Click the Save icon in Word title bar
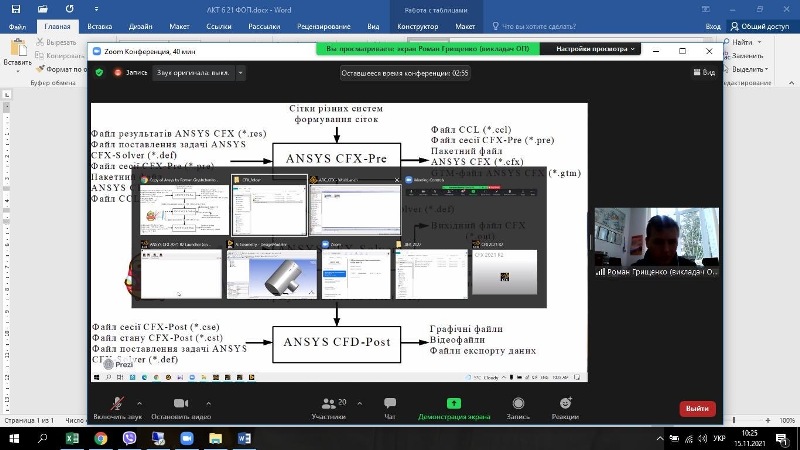 16,9
